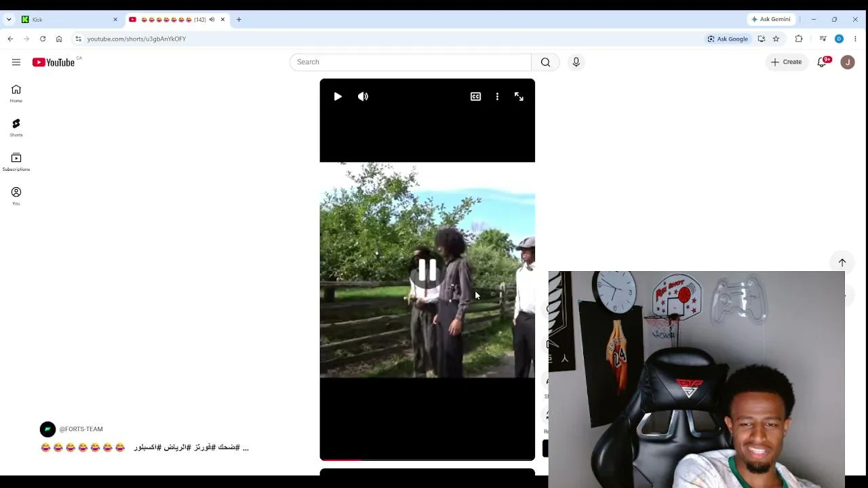The image size is (868, 488).
Task: Open the browser Extensions menu
Action: point(799,39)
